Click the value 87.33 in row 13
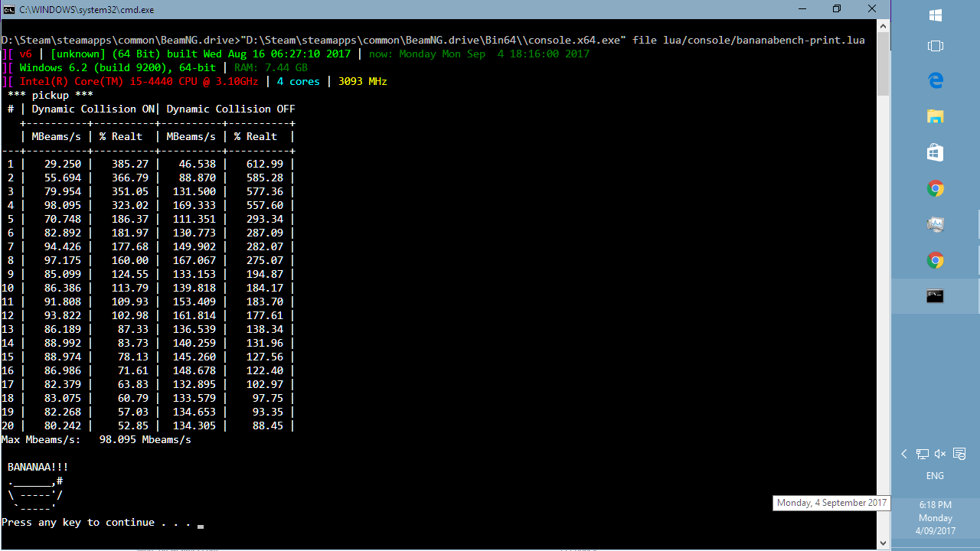 click(133, 329)
